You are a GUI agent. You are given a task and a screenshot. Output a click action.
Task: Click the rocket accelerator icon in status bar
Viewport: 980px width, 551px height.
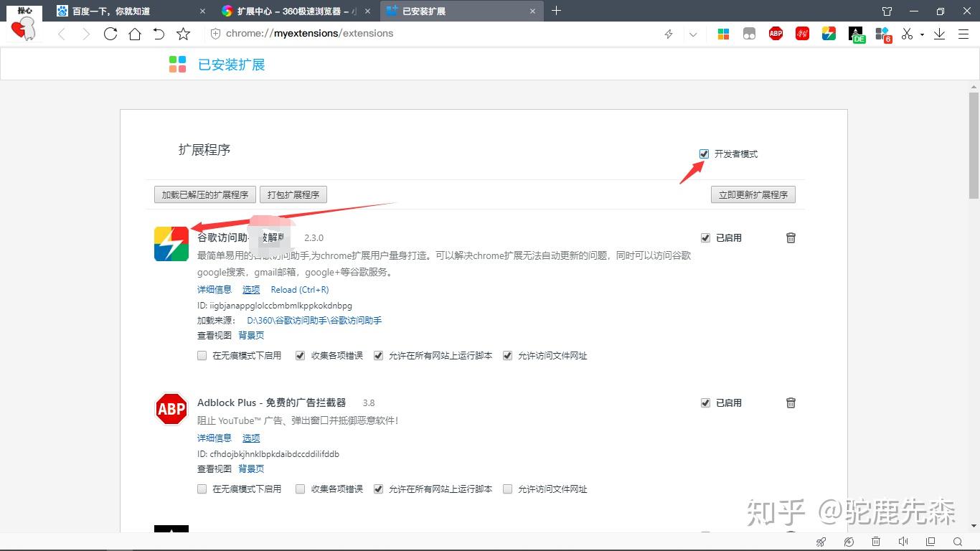821,542
